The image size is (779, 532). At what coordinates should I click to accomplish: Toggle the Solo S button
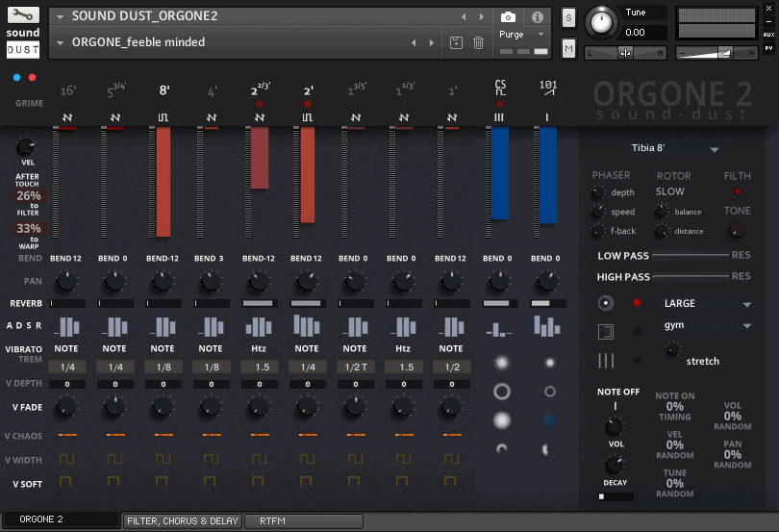coord(568,19)
